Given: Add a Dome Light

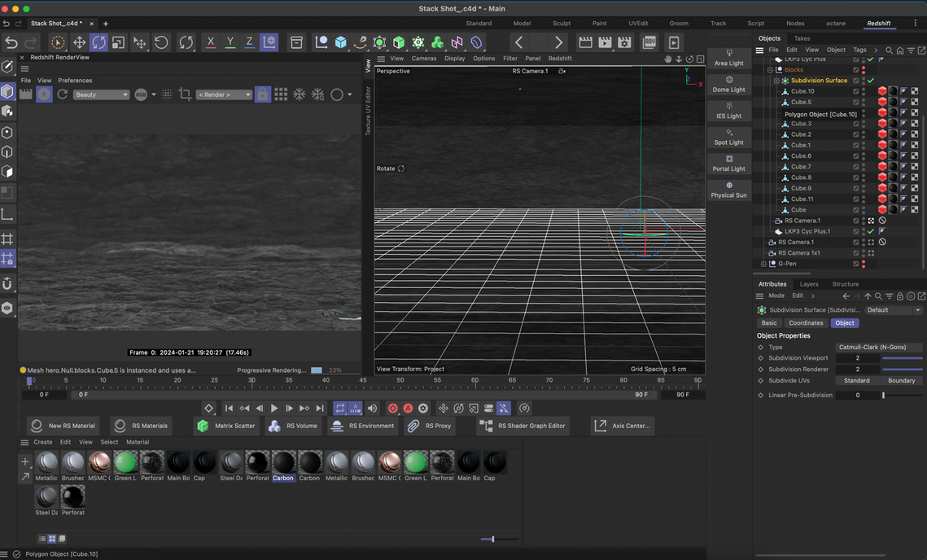Looking at the screenshot, I should coord(728,85).
